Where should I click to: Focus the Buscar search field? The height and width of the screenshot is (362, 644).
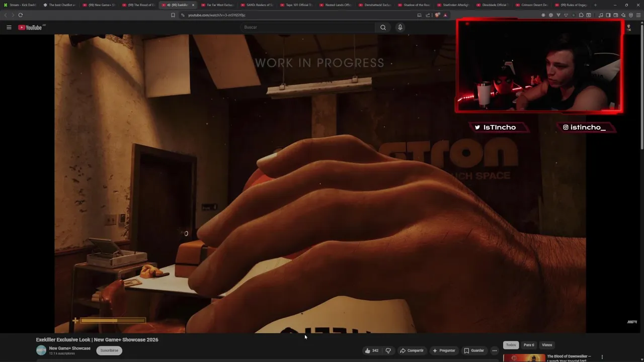click(x=308, y=27)
